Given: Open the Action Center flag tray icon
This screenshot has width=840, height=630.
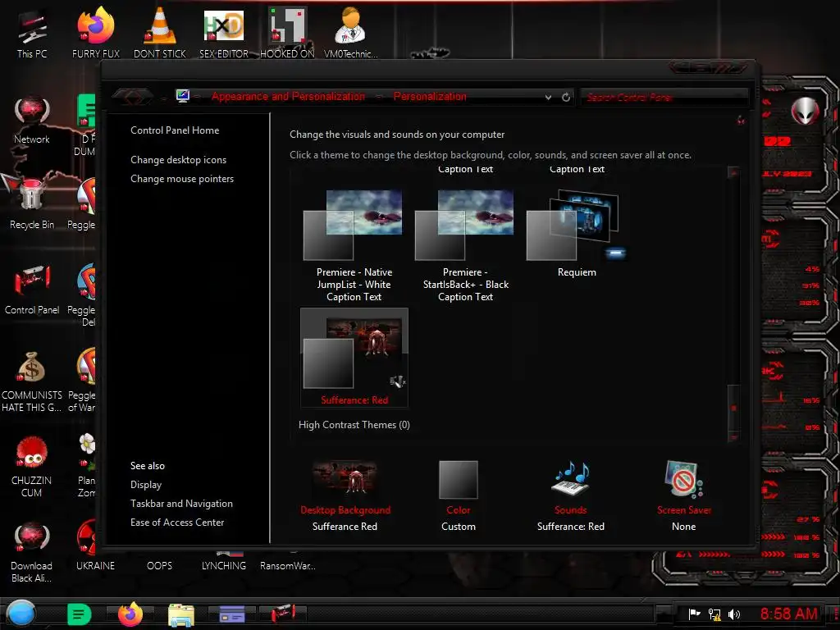Looking at the screenshot, I should coord(694,614).
